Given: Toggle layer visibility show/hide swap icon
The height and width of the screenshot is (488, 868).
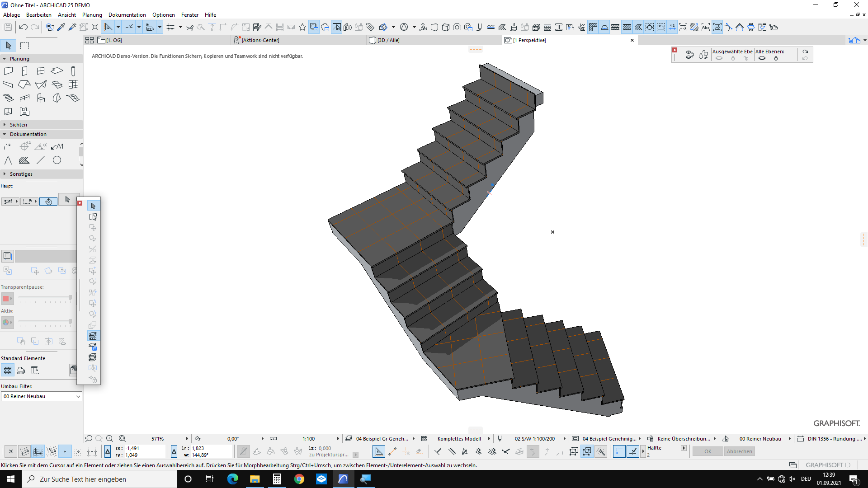Looking at the screenshot, I should point(689,55).
